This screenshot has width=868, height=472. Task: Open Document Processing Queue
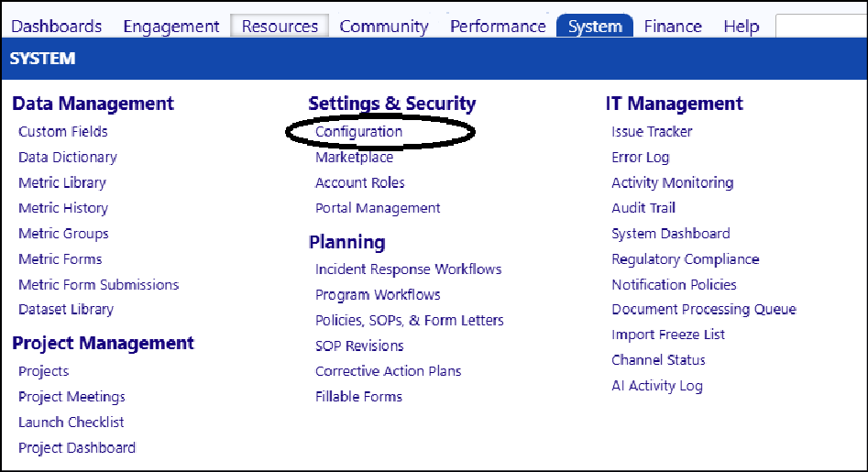click(704, 309)
